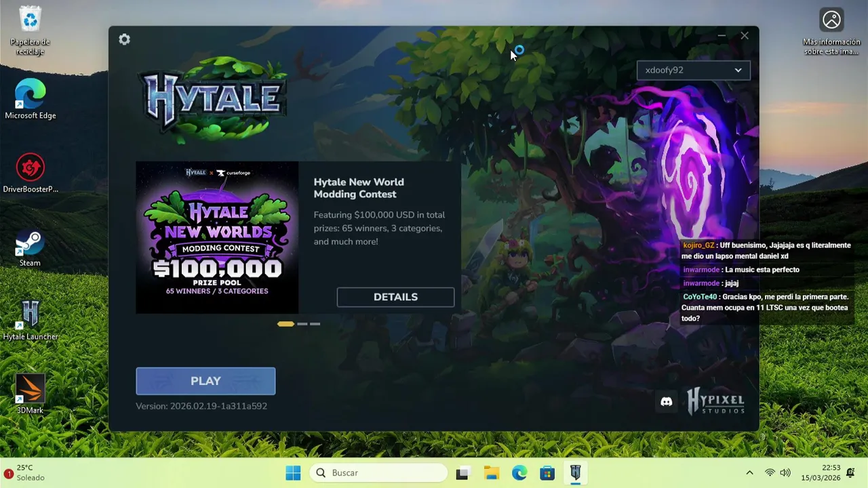Viewport: 868px width, 488px height.
Task: Open the Hytale launcher settings gear
Action: tap(124, 39)
